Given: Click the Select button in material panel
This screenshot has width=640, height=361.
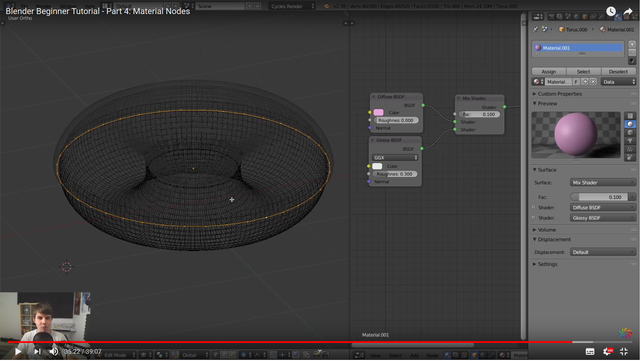Looking at the screenshot, I should coord(583,71).
